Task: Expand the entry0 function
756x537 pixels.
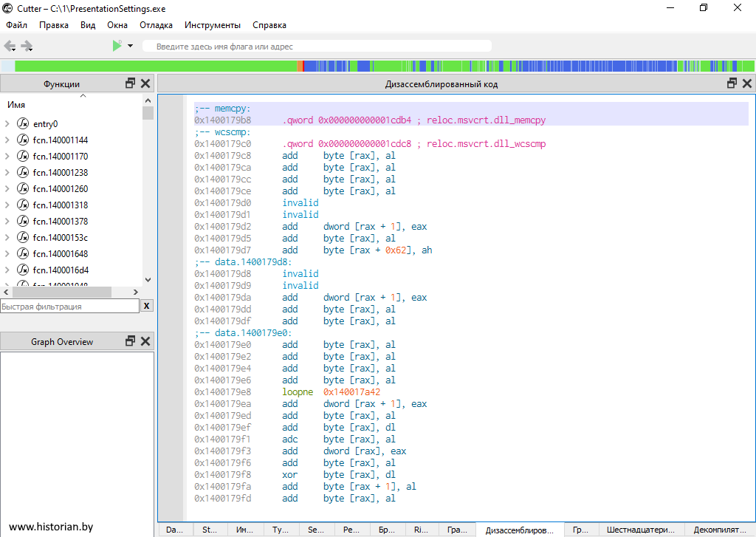Action: click(7, 124)
